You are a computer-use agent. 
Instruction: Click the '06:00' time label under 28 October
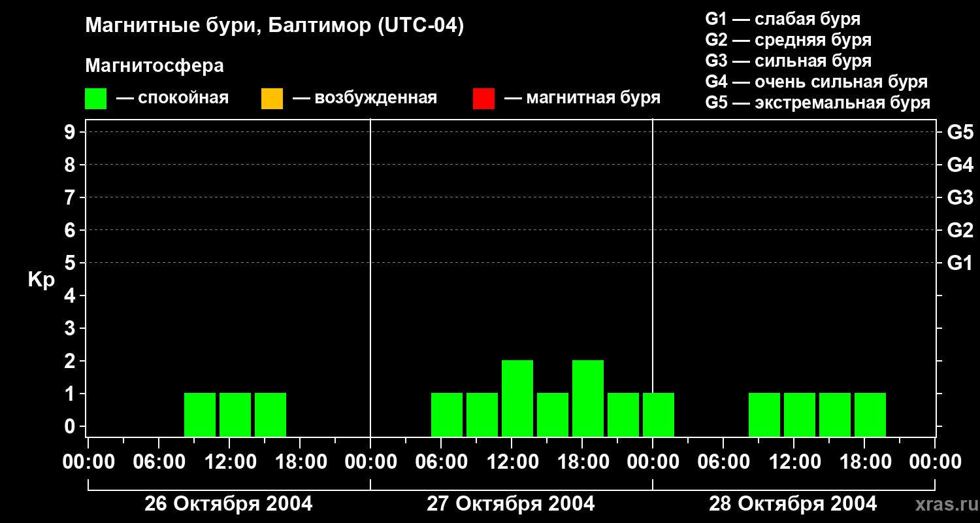[x=723, y=462]
